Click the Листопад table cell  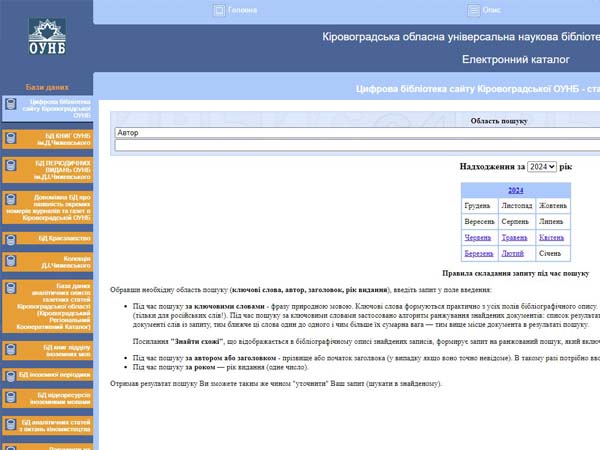pos(517,206)
